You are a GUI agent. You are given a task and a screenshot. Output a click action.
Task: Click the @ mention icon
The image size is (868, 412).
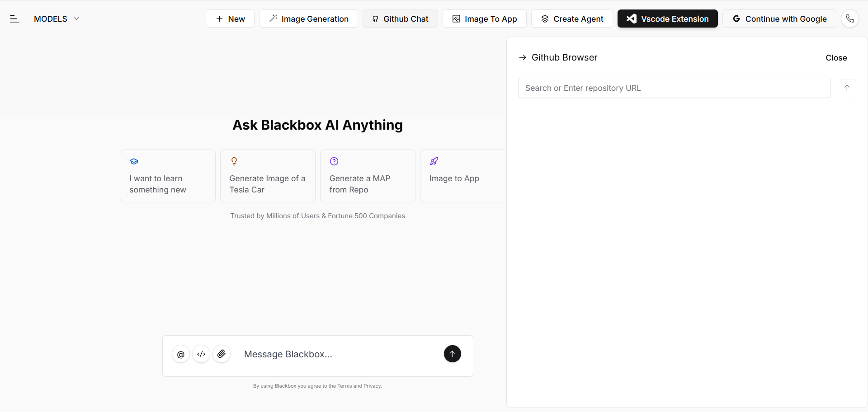click(181, 354)
